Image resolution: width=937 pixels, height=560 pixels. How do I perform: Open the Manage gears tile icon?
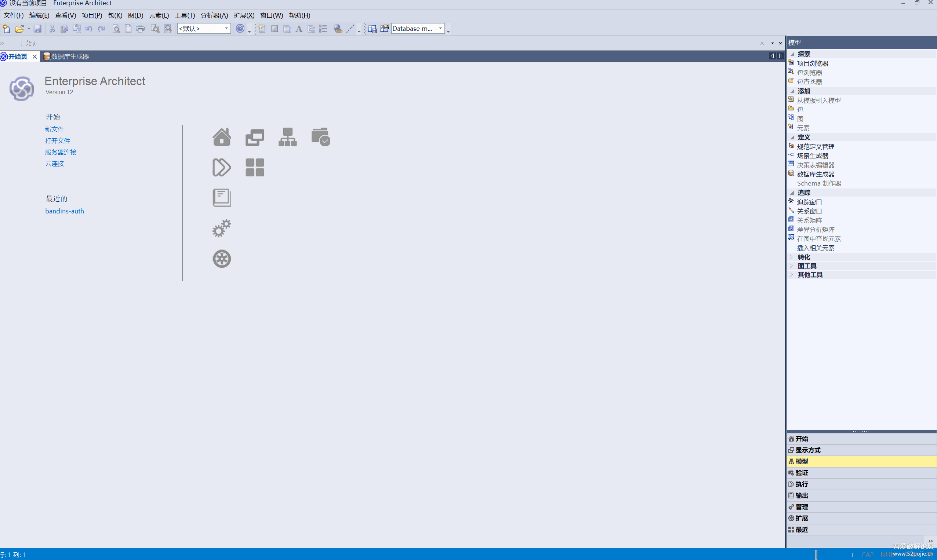(x=222, y=228)
